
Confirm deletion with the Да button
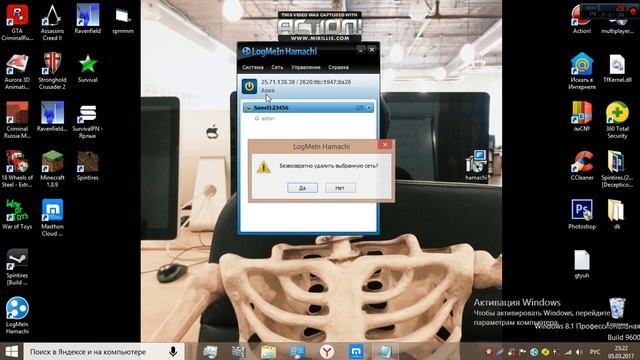click(302, 188)
